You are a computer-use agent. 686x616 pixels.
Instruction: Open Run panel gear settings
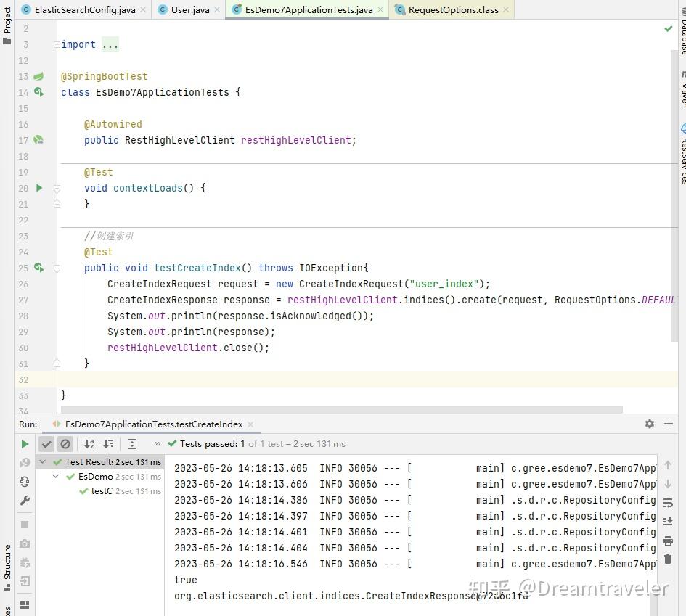pyautogui.click(x=649, y=424)
